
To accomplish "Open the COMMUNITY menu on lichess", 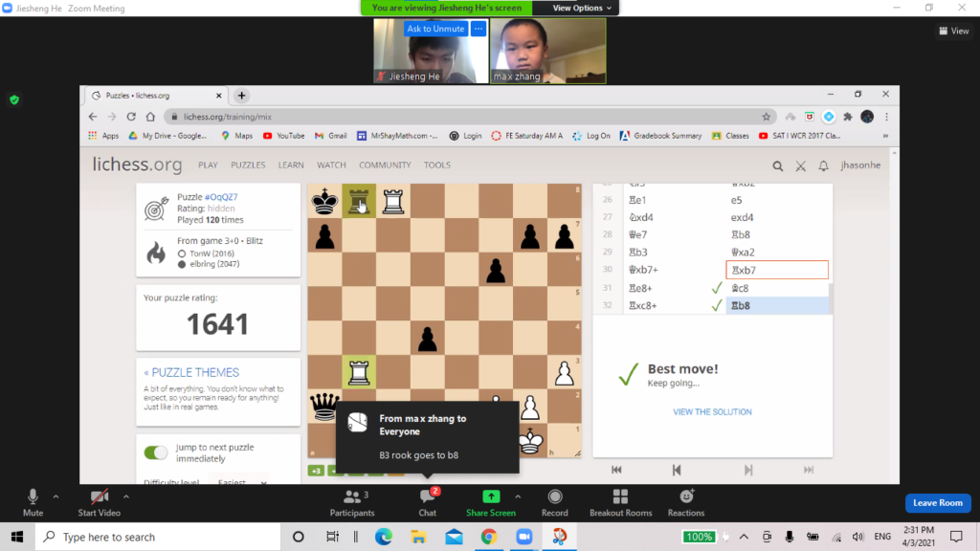I will point(385,165).
